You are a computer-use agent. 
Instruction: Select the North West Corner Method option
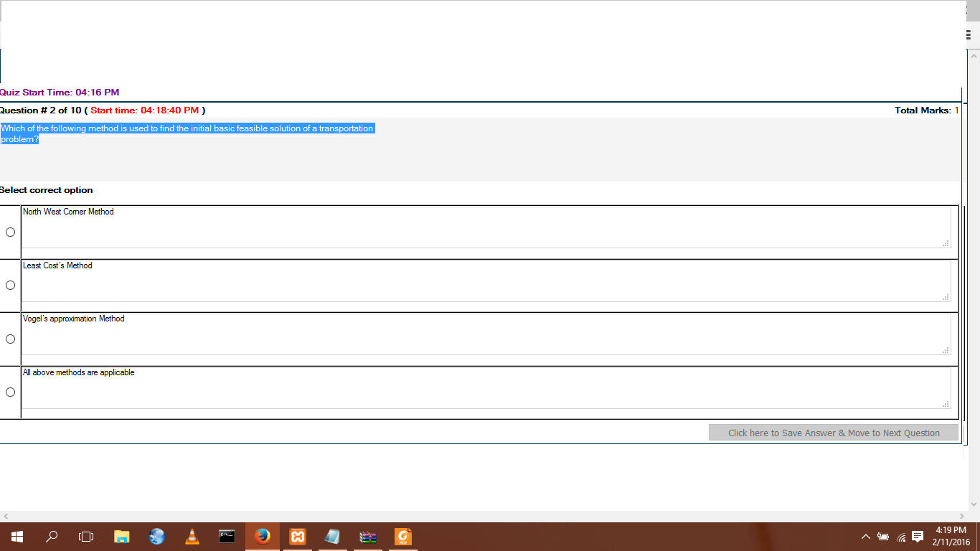click(x=10, y=232)
